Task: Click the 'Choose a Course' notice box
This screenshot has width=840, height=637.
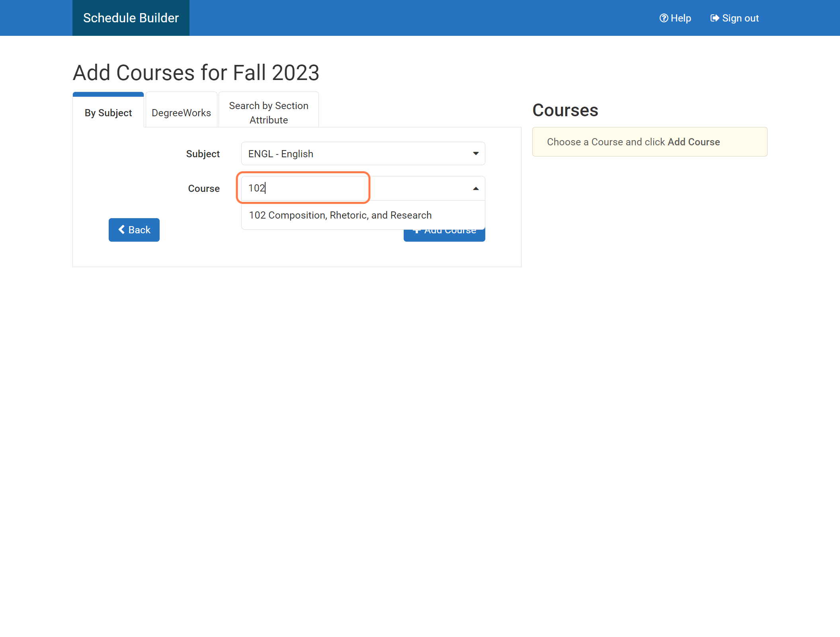Action: 650,142
